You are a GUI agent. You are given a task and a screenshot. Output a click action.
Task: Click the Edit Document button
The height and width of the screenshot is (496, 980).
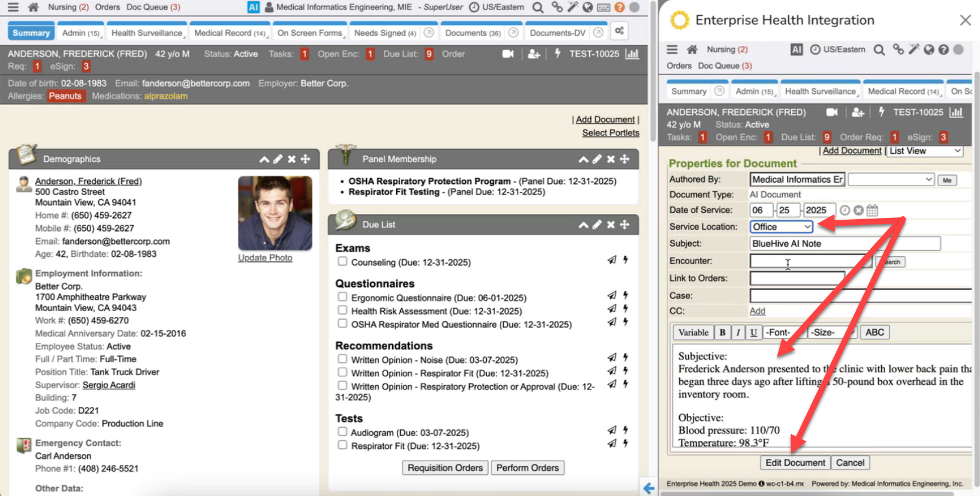coord(795,462)
